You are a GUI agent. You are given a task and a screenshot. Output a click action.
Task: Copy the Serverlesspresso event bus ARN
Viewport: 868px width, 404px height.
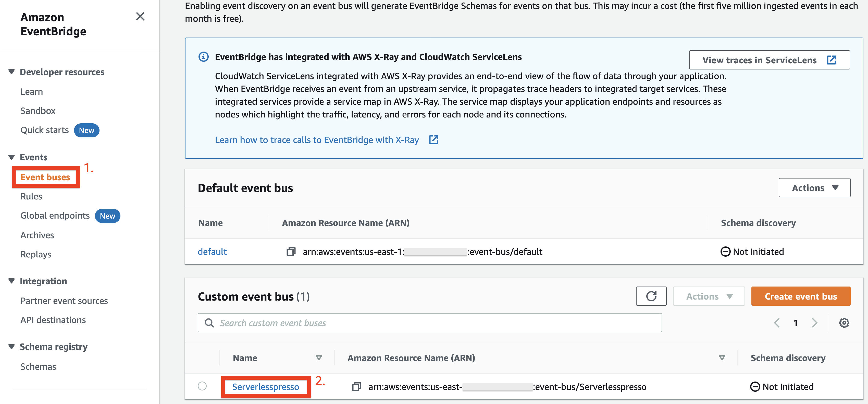pos(356,387)
